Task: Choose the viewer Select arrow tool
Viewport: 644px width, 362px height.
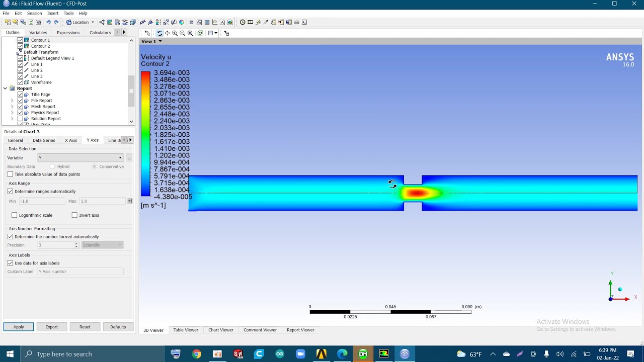Action: point(147,33)
